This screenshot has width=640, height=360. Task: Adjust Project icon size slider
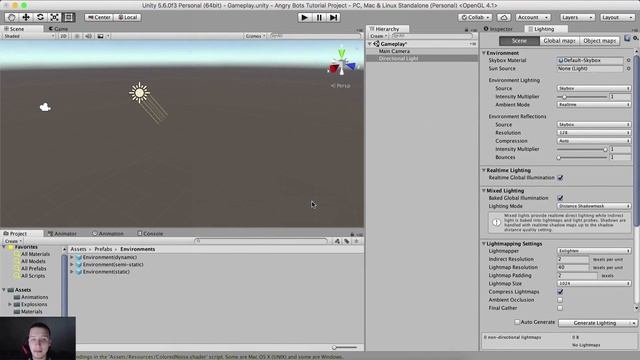click(344, 347)
